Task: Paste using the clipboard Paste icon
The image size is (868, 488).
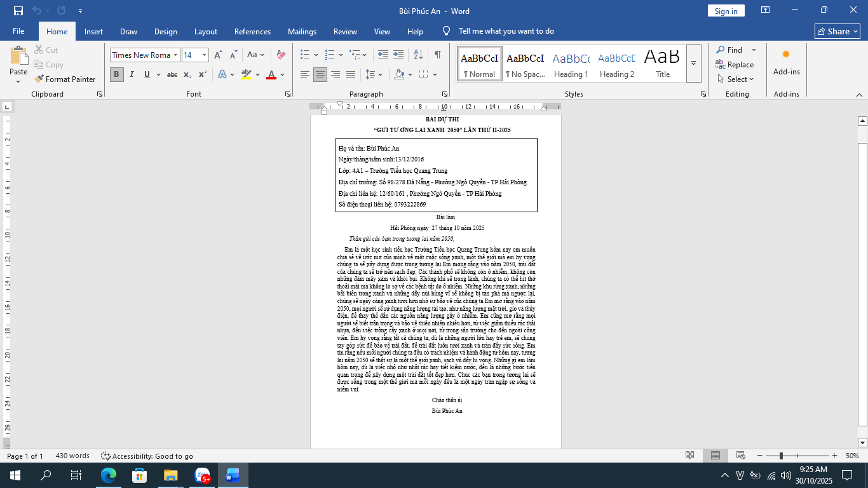Action: point(18,55)
